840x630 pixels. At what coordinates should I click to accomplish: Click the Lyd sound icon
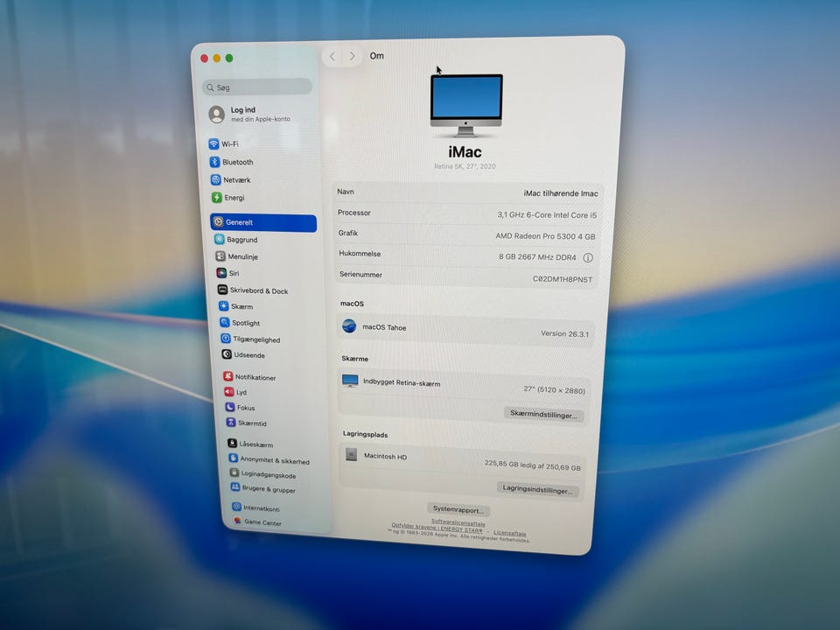tap(228, 393)
